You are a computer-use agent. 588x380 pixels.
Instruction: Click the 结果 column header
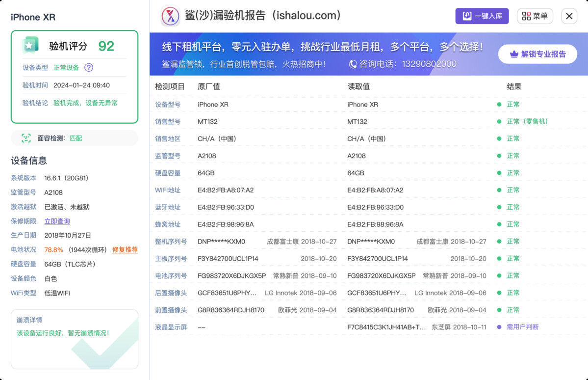514,87
